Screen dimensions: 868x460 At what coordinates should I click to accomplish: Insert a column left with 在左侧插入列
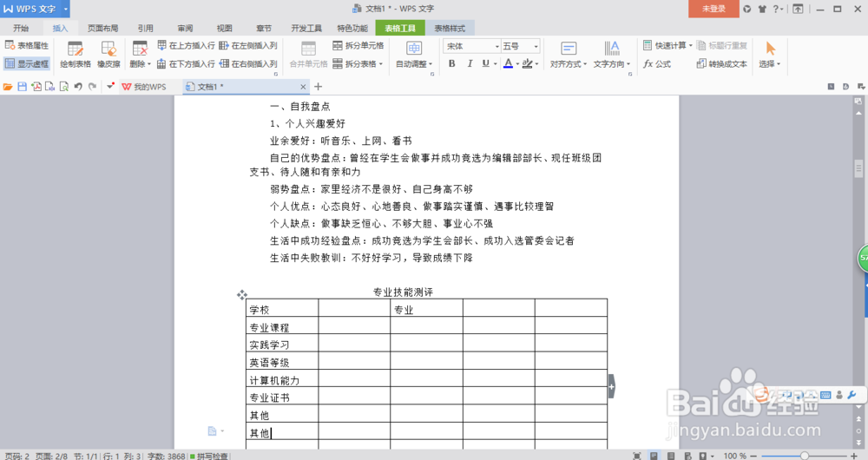248,45
